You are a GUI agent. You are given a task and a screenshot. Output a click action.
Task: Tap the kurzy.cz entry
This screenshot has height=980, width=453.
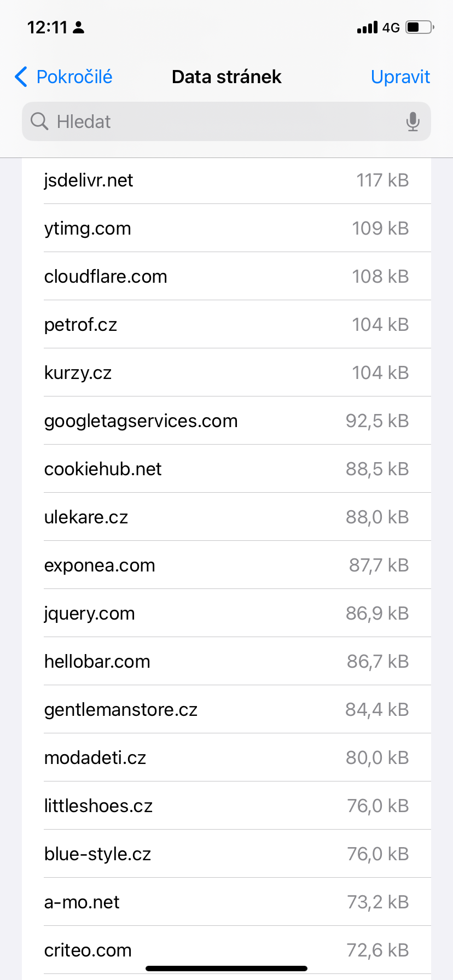click(x=226, y=373)
